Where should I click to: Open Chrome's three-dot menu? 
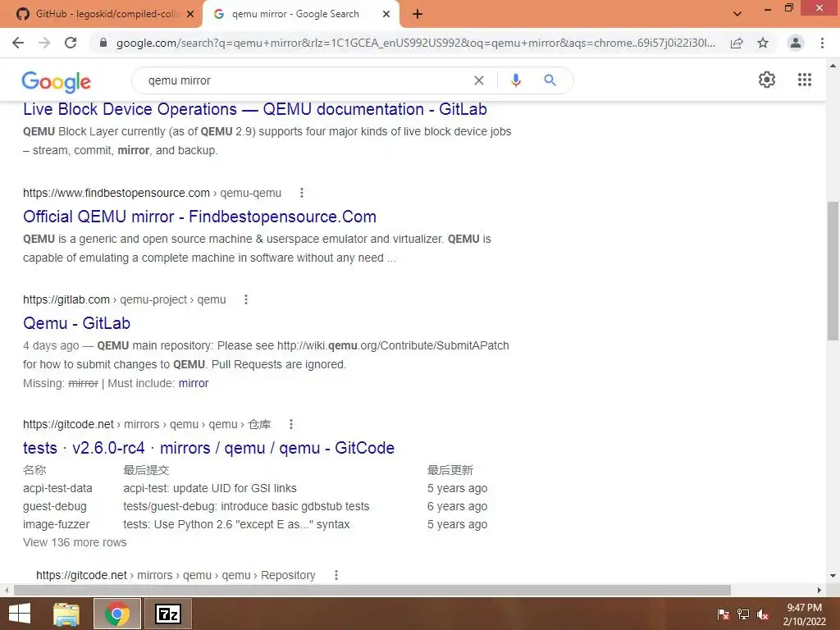click(x=822, y=43)
